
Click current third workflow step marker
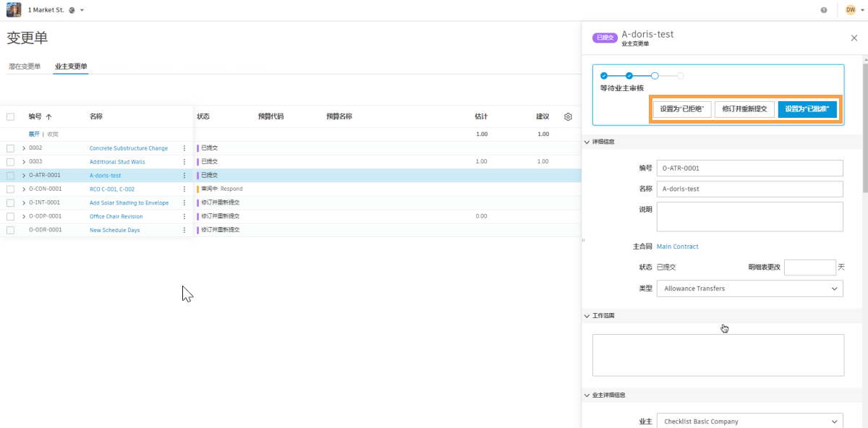click(x=655, y=75)
